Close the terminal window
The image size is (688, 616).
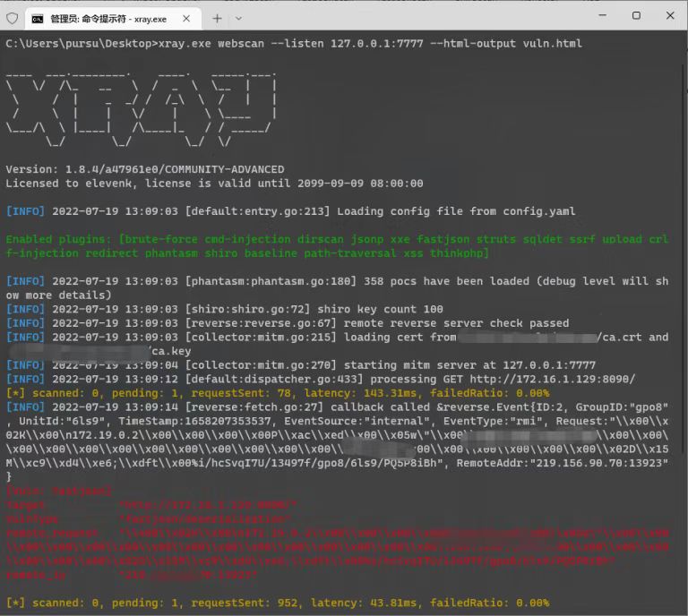670,15
